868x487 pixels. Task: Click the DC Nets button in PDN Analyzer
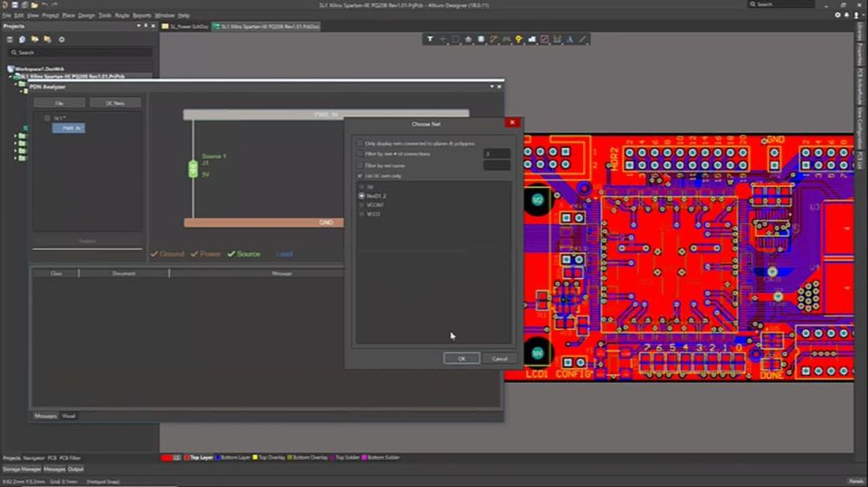click(115, 103)
